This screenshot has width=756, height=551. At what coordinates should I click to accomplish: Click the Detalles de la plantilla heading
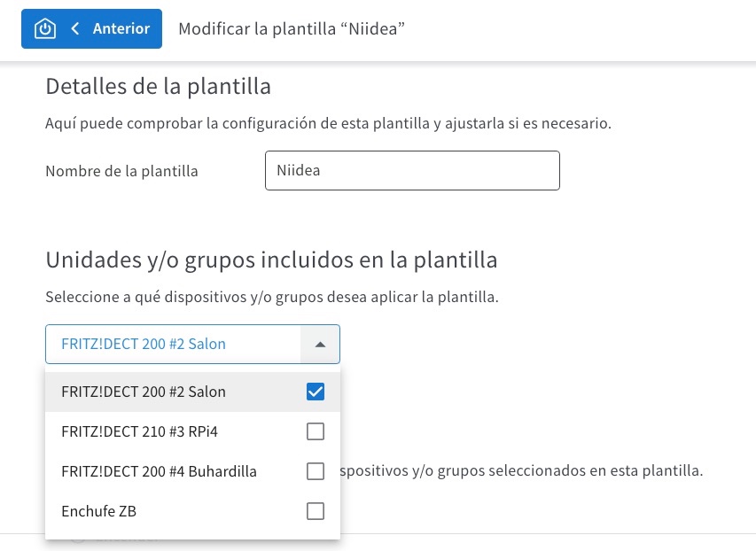pyautogui.click(x=158, y=87)
